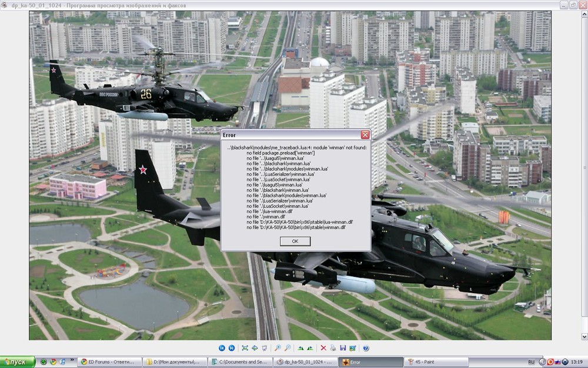588x368 pixels.
Task: Launch the blue music-note quick-launch icon
Action: pos(62,362)
